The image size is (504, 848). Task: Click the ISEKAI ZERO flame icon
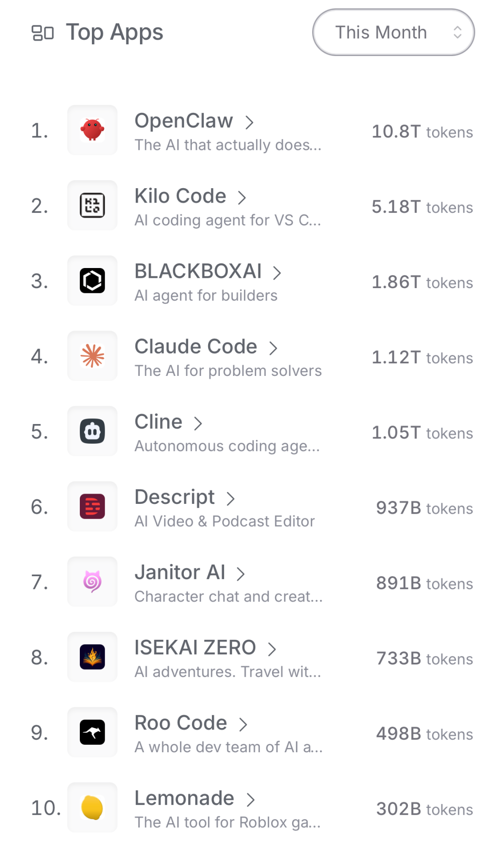click(92, 657)
